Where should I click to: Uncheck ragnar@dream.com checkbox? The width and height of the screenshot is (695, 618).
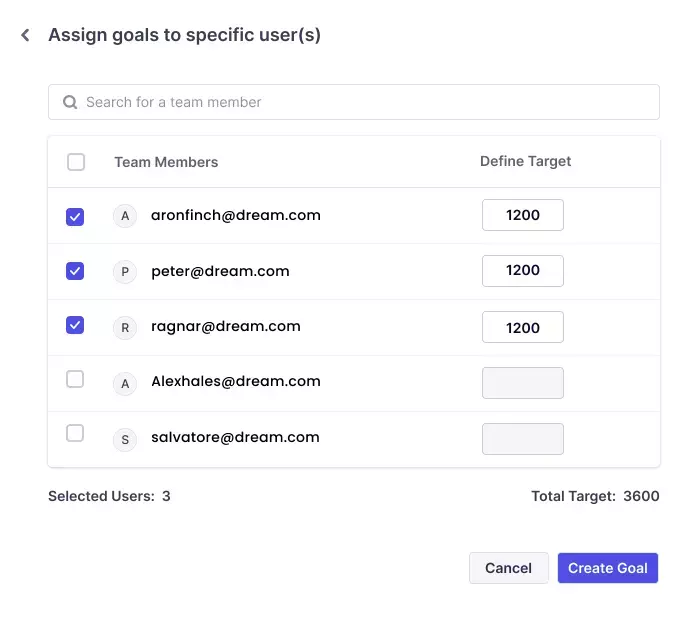click(x=75, y=325)
